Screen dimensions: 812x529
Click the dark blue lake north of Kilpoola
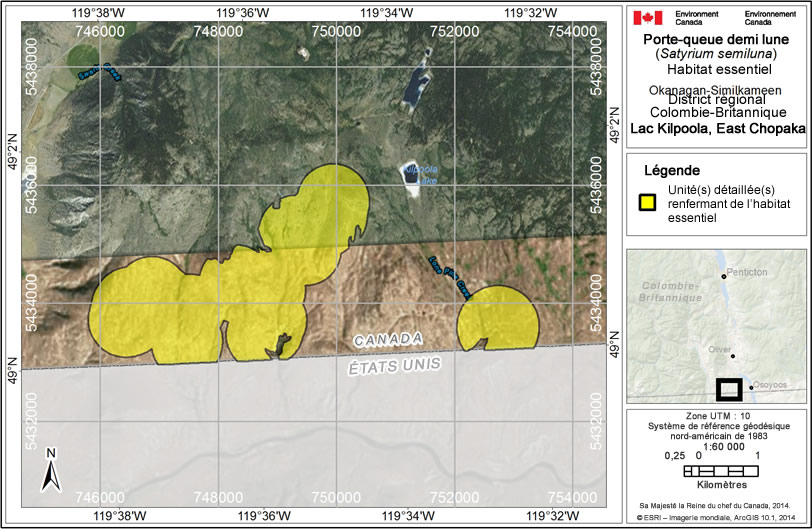tap(414, 88)
